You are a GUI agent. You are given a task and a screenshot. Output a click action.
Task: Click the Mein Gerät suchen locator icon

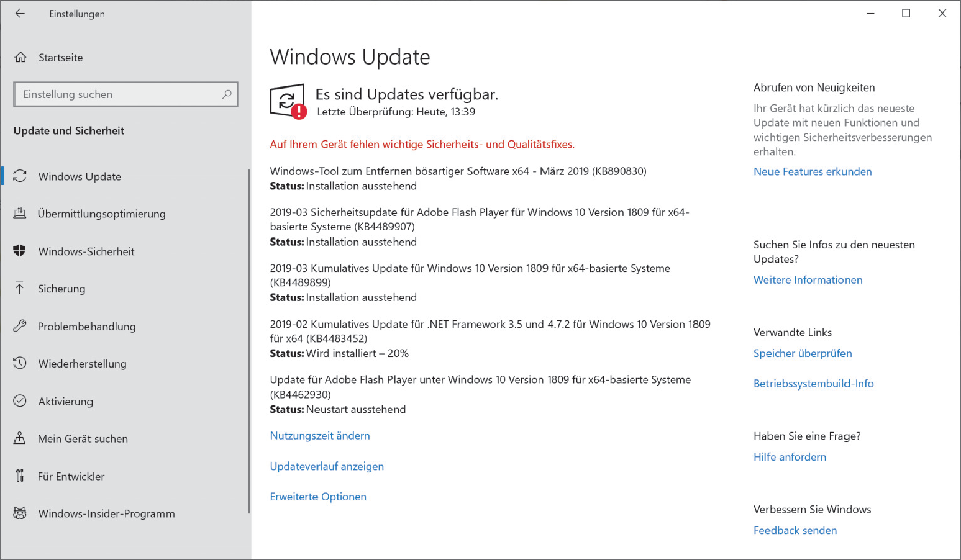pos(20,438)
